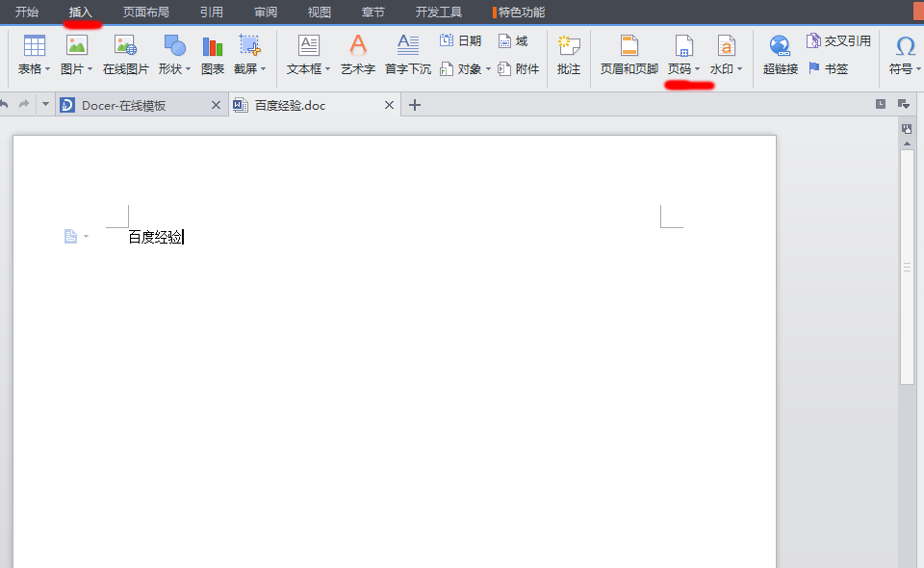Add a comment with 批注

coord(569,46)
